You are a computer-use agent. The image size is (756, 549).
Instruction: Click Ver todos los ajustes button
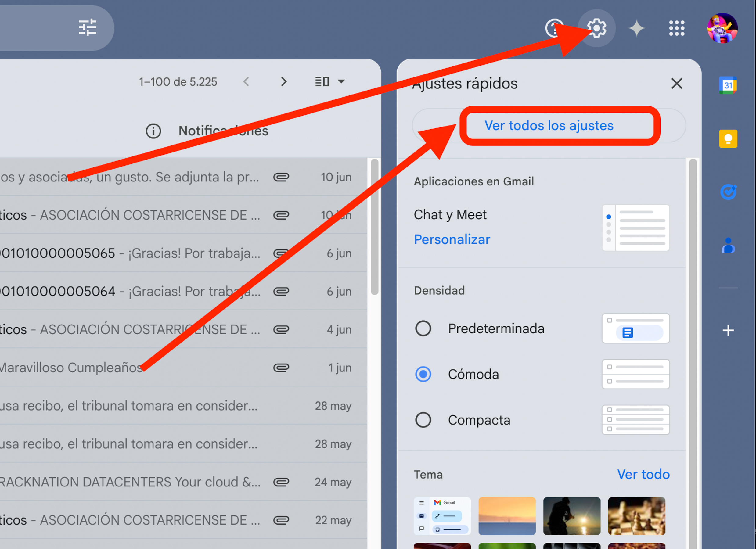(549, 126)
